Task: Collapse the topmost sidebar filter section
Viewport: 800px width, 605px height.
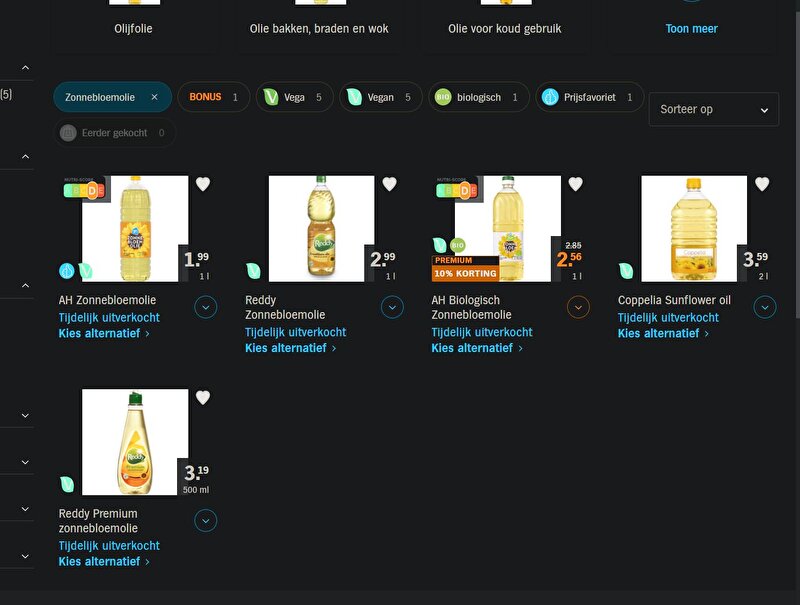Action: (25, 67)
